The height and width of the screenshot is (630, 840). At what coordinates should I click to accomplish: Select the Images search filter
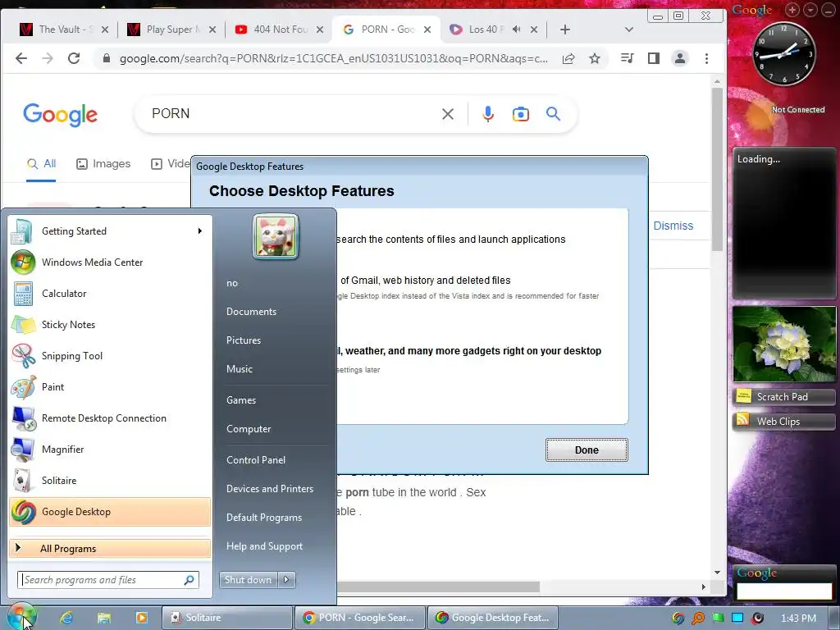103,163
